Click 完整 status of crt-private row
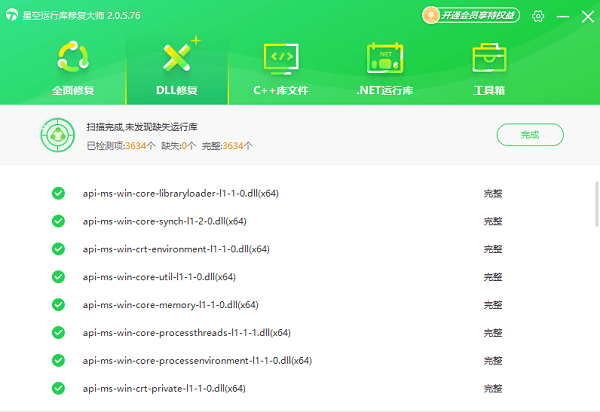The width and height of the screenshot is (600, 412). pyautogui.click(x=493, y=389)
